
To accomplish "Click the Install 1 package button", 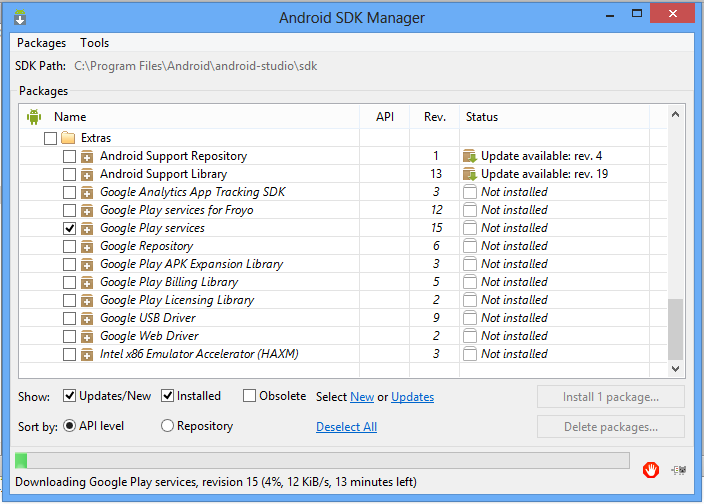I will tap(611, 397).
